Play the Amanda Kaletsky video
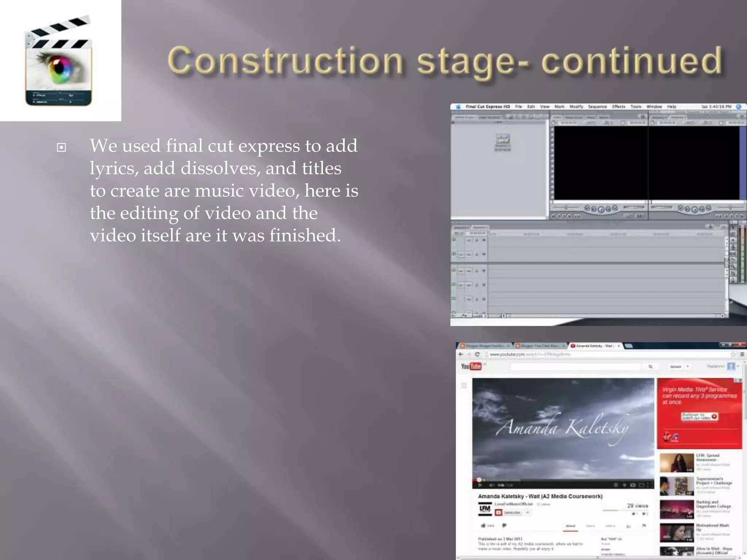This screenshot has width=747, height=560. pyautogui.click(x=480, y=485)
